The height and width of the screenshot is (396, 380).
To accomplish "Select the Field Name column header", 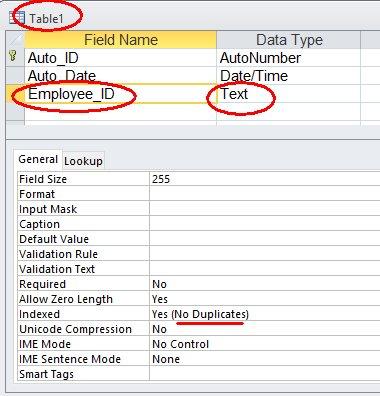I will pos(121,40).
